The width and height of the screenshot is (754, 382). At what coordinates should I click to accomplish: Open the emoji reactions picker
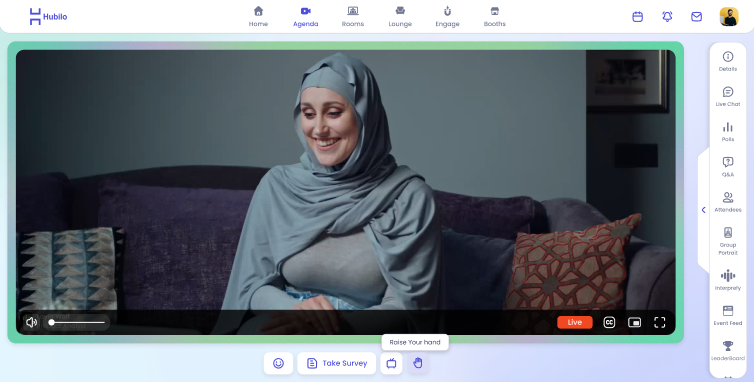[278, 363]
